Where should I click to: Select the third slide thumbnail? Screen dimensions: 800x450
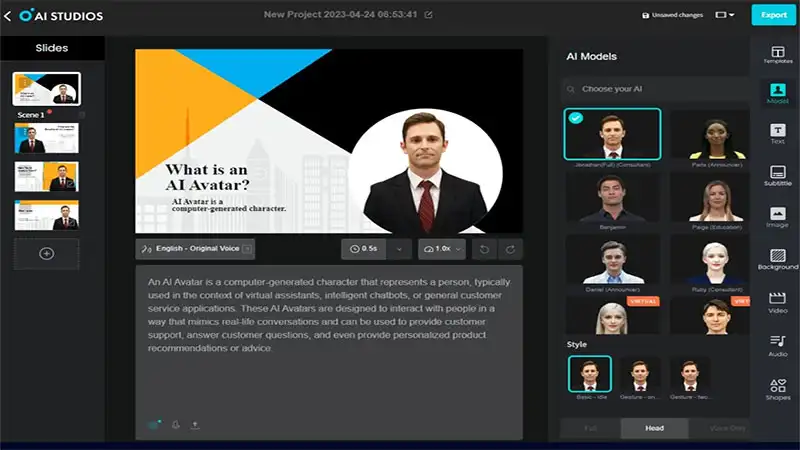[46, 177]
